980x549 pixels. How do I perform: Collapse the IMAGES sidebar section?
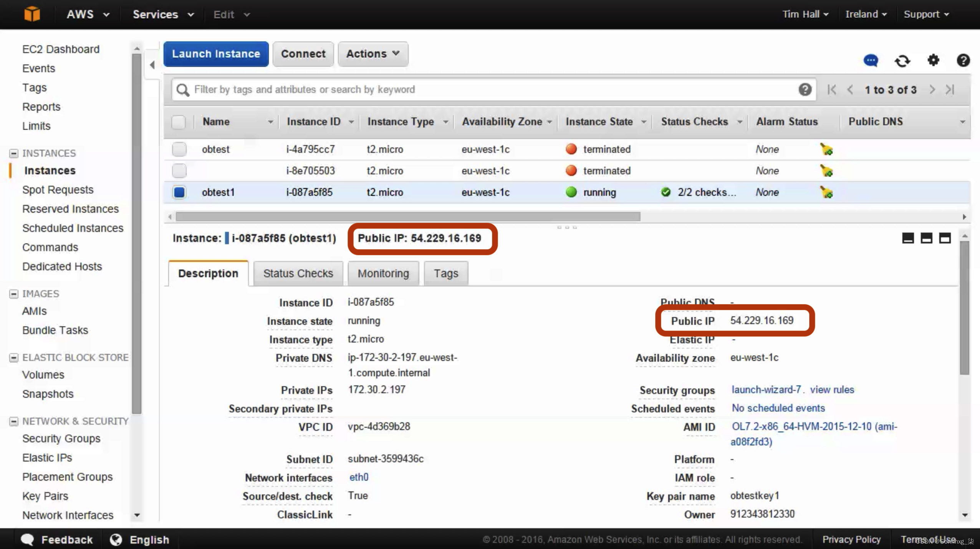(14, 294)
